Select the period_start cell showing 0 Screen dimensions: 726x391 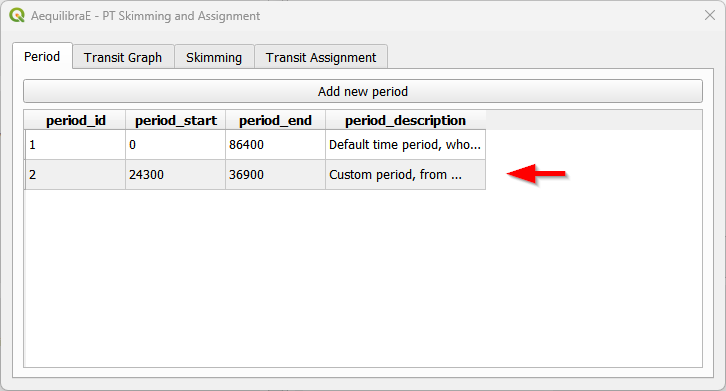(175, 145)
